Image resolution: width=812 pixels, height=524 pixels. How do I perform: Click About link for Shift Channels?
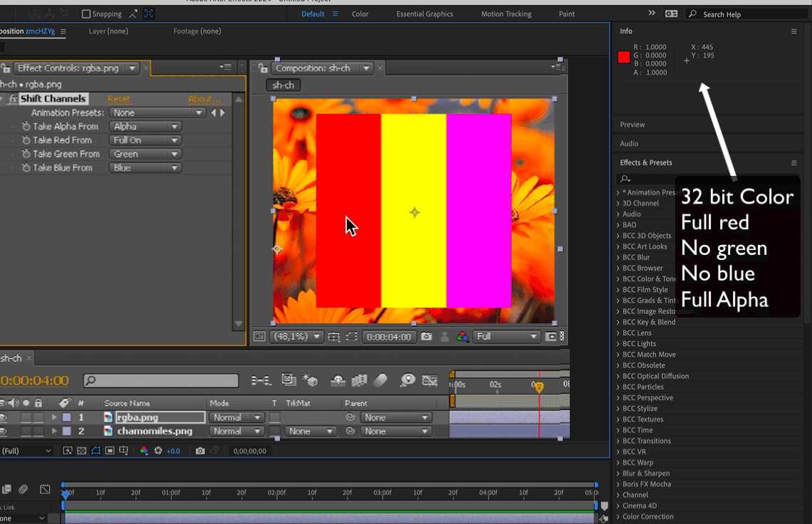[x=204, y=99]
